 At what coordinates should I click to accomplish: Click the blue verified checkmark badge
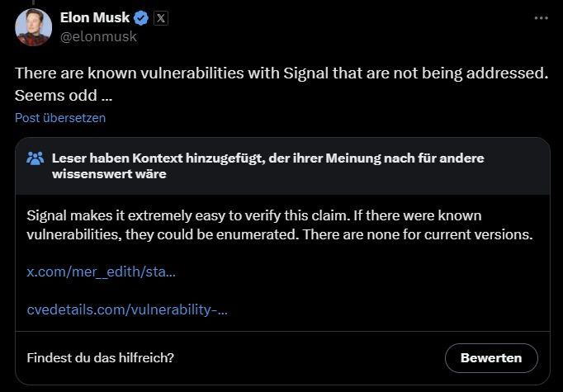point(141,18)
